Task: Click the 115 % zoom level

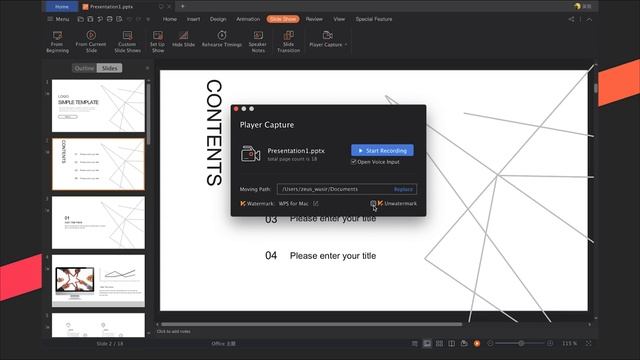Action: click(569, 344)
